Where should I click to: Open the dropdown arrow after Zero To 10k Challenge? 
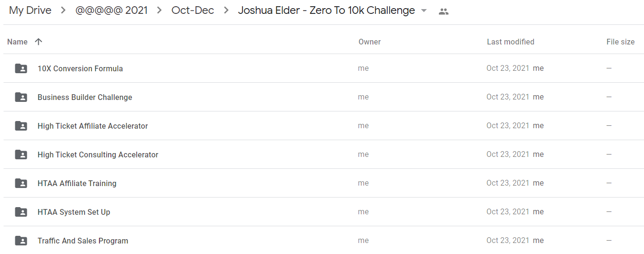pos(424,11)
